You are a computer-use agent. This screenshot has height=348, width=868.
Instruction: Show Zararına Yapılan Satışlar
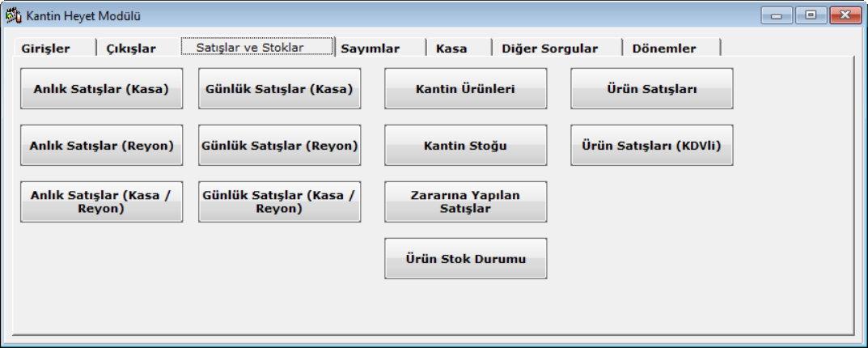[465, 202]
